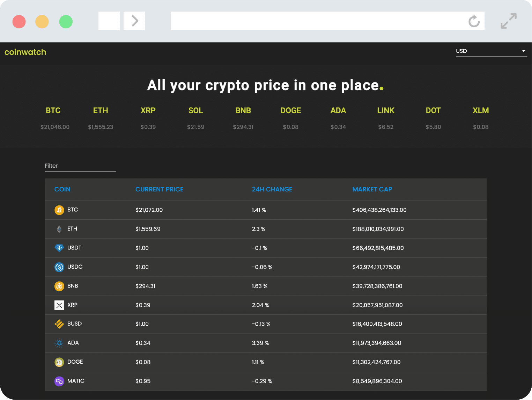Sort table by COIN column header
Image resolution: width=532 pixels, height=400 pixels.
(x=62, y=189)
